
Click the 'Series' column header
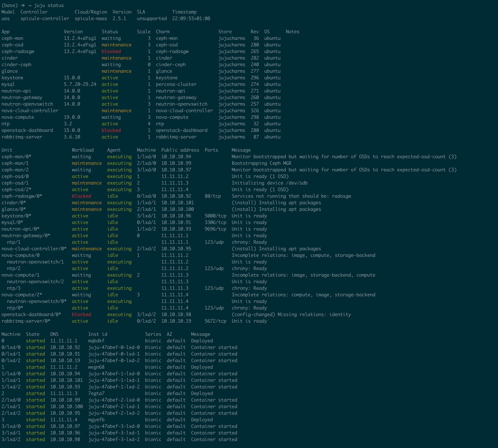pyautogui.click(x=153, y=334)
